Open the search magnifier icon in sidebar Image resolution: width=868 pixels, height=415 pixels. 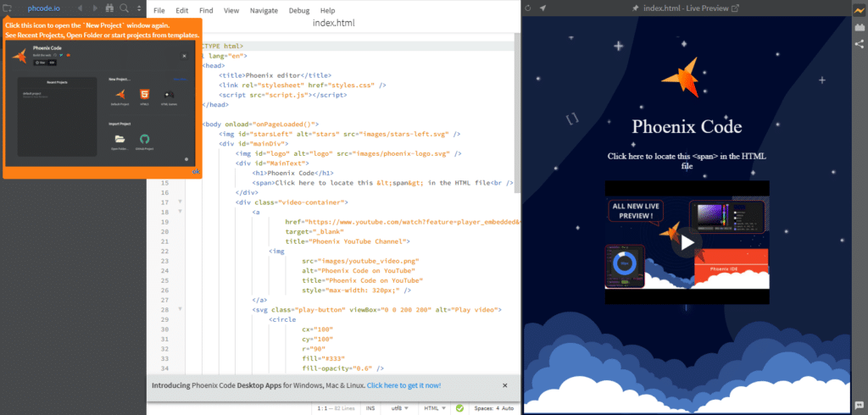coord(124,8)
